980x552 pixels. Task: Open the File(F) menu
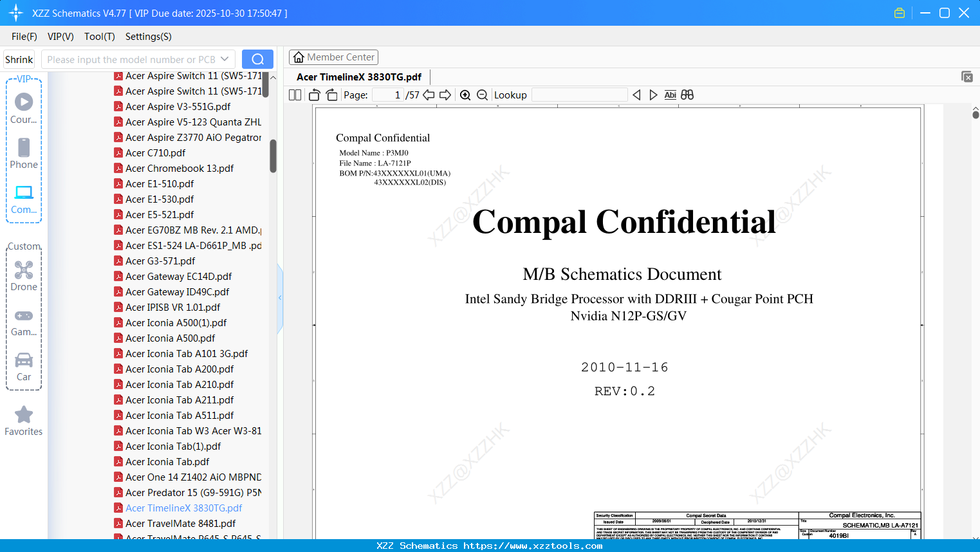(24, 37)
